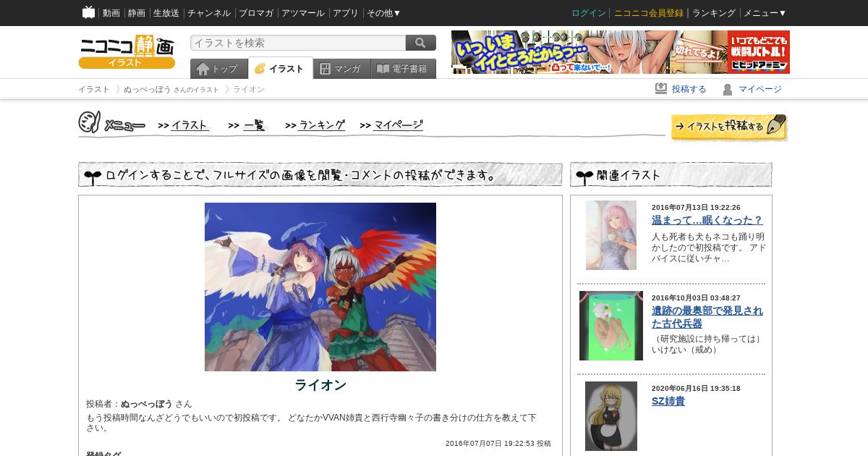868x456 pixels.
Task: Click the magnifier search button
Action: [421, 43]
